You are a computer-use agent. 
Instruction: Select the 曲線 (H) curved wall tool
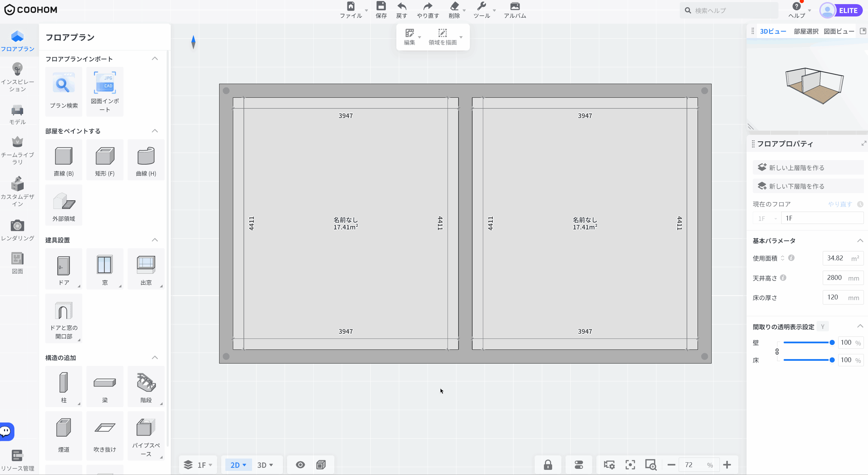point(146,160)
